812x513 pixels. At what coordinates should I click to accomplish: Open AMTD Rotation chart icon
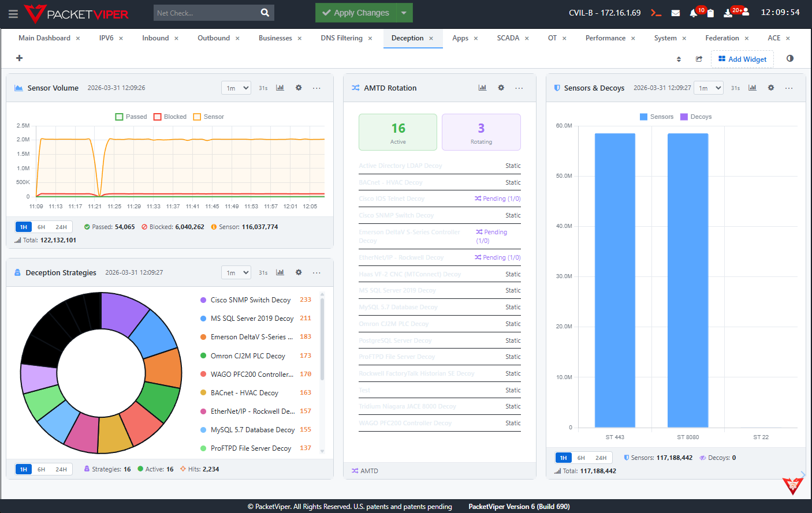[x=482, y=88]
